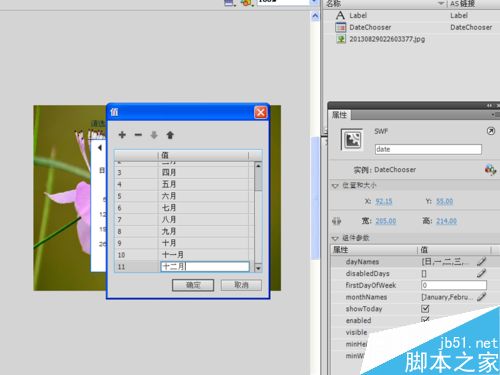Viewport: 500px width, 375px height.
Task: Click the SWF component thumbnail icon
Action: (352, 140)
